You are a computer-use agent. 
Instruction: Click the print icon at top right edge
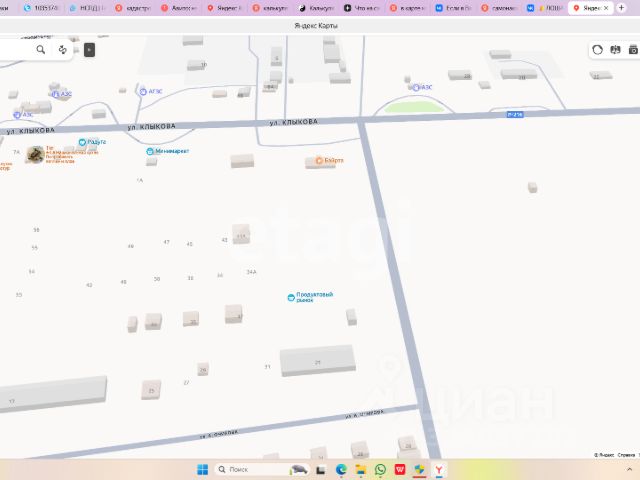pyautogui.click(x=633, y=50)
